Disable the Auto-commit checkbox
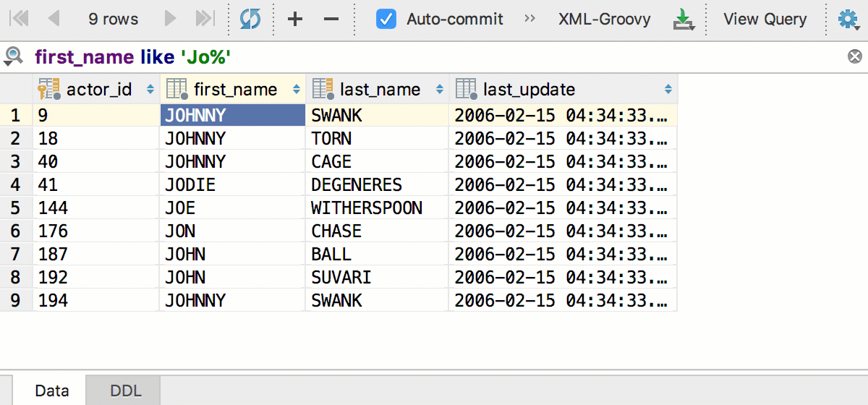The width and height of the screenshot is (868, 405). pyautogui.click(x=386, y=20)
